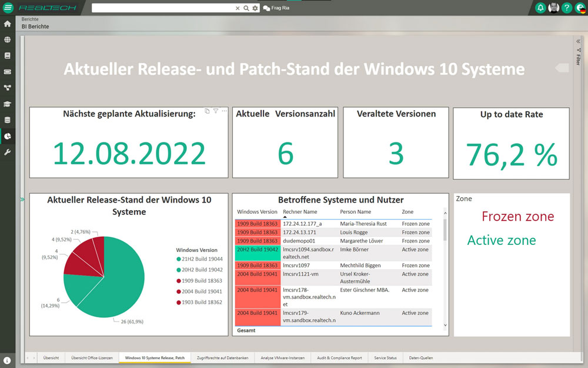Click the Frag Ria chat button

(276, 8)
